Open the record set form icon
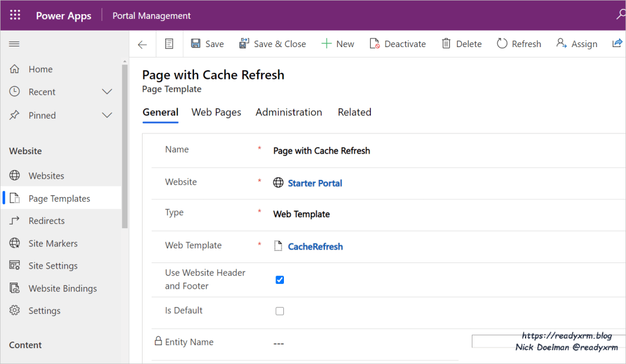Image resolution: width=626 pixels, height=364 pixels. 170,44
